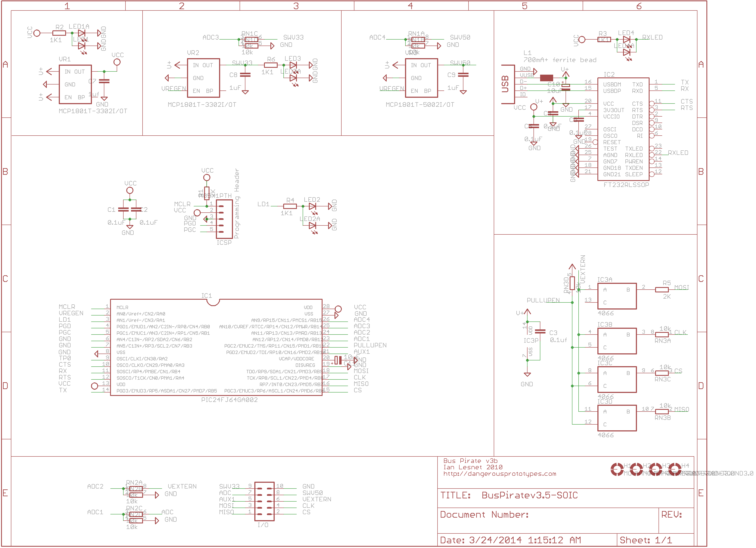The width and height of the screenshot is (756, 548).
Task: Click the 'Sheet: 1/1' label
Action: [646, 540]
